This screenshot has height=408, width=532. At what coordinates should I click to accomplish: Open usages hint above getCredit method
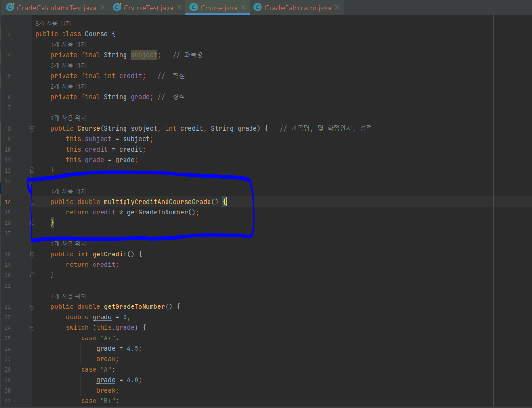[68, 244]
